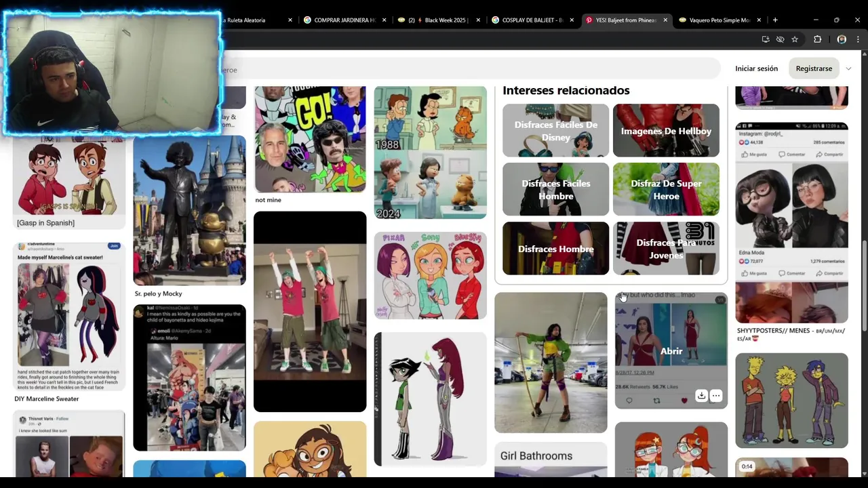Screen dimensions: 868x488
Task: Click the Registrarse button
Action: tap(814, 68)
